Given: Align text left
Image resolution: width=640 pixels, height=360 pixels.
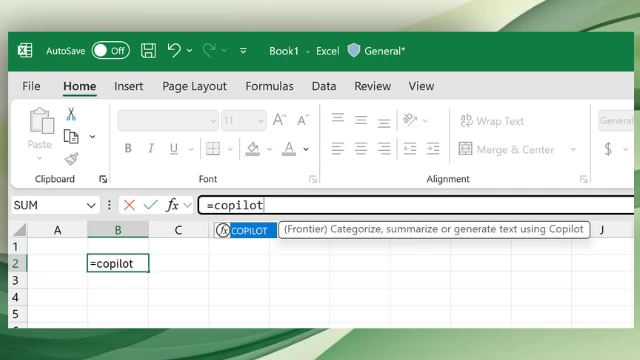Looking at the screenshot, I should click(x=338, y=149).
